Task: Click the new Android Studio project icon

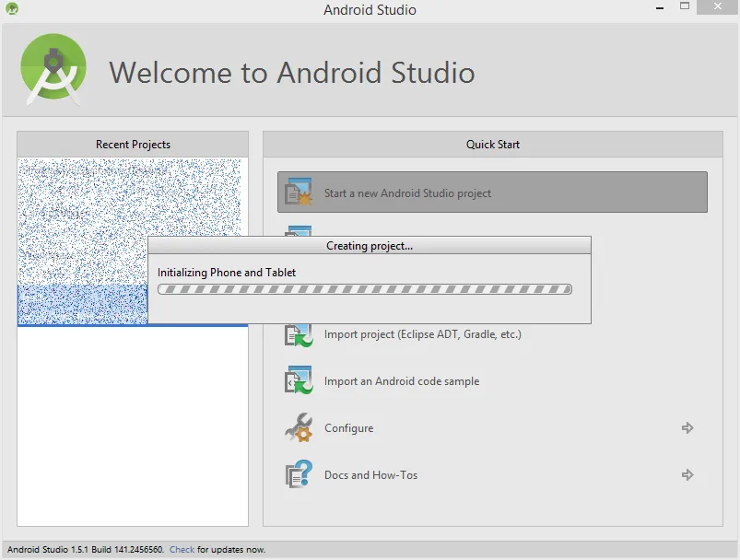Action: (x=299, y=192)
